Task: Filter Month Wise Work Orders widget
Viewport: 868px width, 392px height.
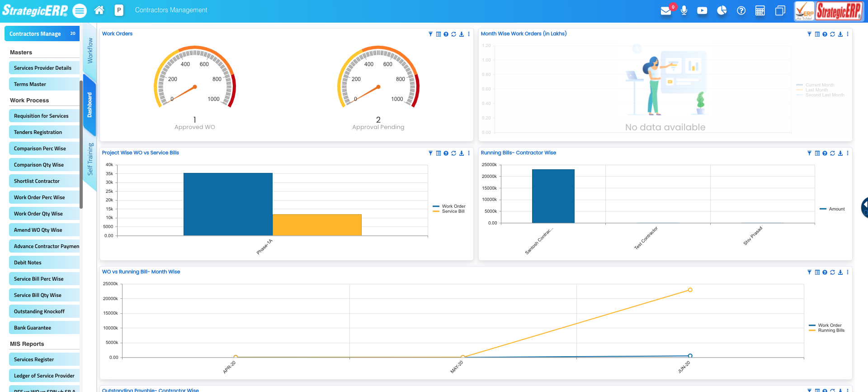Action: pyautogui.click(x=809, y=34)
